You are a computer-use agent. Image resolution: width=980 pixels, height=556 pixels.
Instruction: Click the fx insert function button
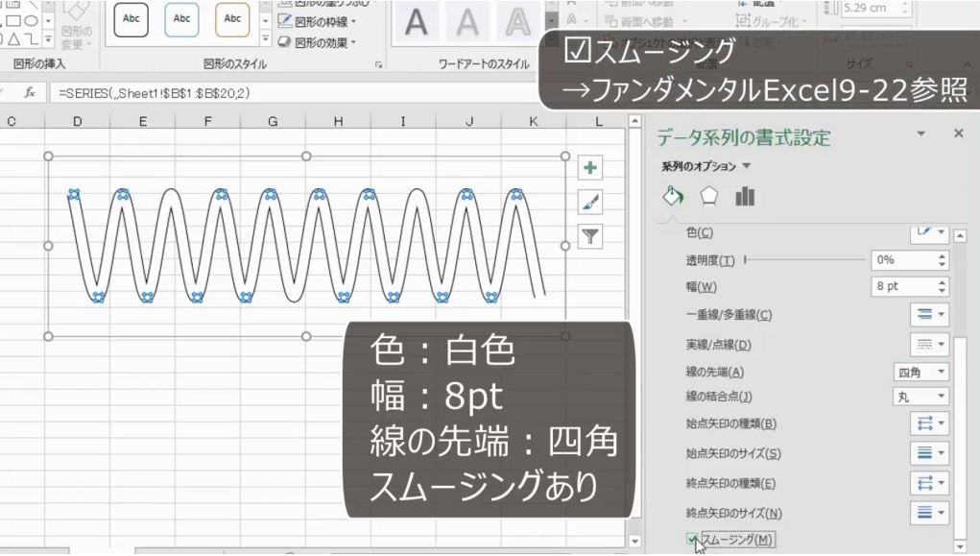coord(30,92)
